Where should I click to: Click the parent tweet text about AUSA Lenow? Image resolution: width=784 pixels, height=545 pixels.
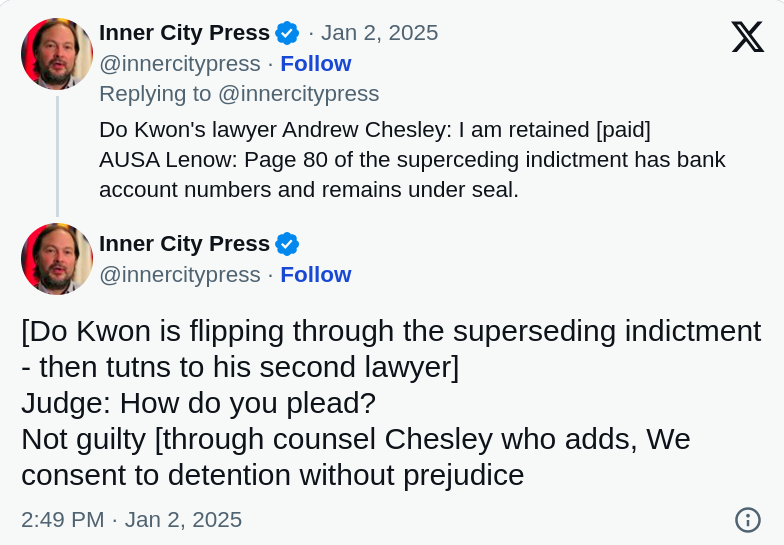tap(412, 175)
